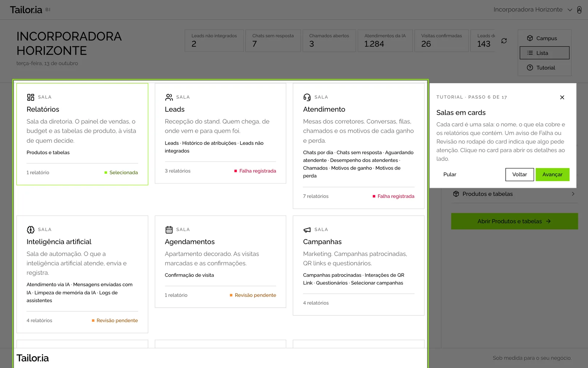Close the tutorial popup
588x368 pixels.
click(x=562, y=97)
